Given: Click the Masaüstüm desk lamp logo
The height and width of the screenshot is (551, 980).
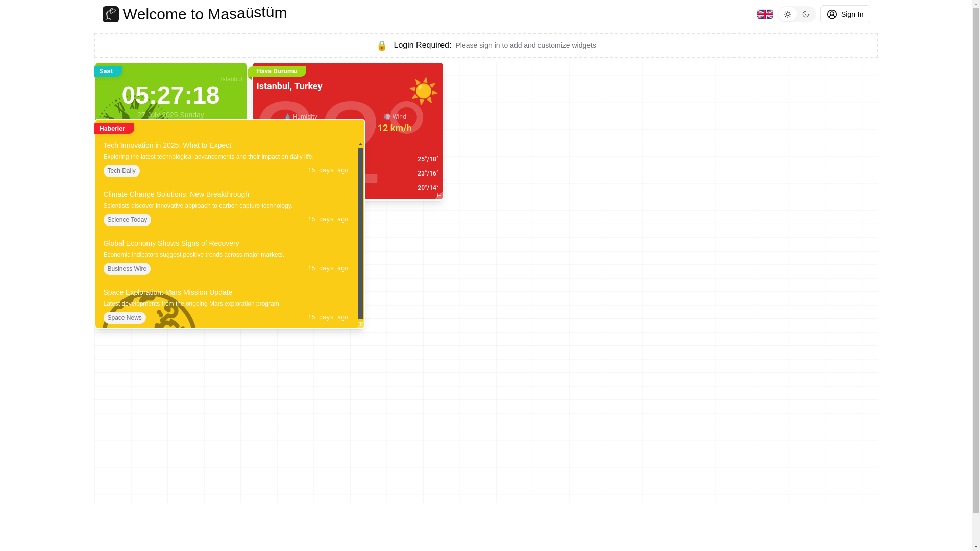Looking at the screenshot, I should coord(110,14).
